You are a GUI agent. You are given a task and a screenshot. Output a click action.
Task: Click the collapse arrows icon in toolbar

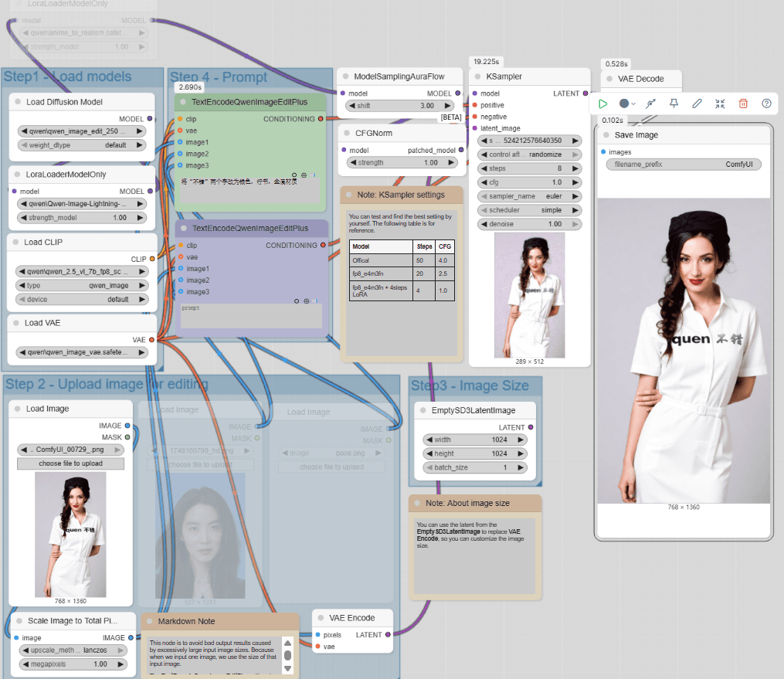[x=720, y=104]
